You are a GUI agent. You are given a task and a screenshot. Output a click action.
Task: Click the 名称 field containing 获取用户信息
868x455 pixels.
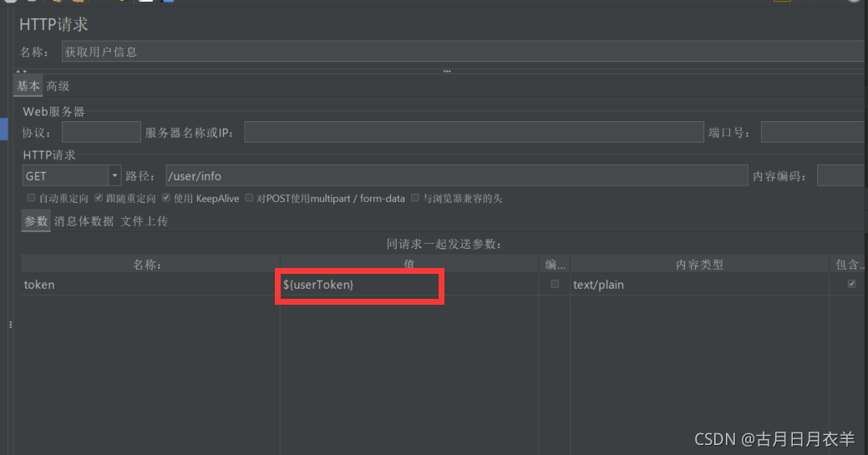464,52
